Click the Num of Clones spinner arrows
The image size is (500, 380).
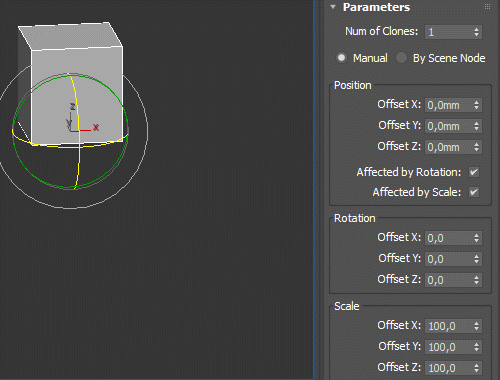(477, 32)
